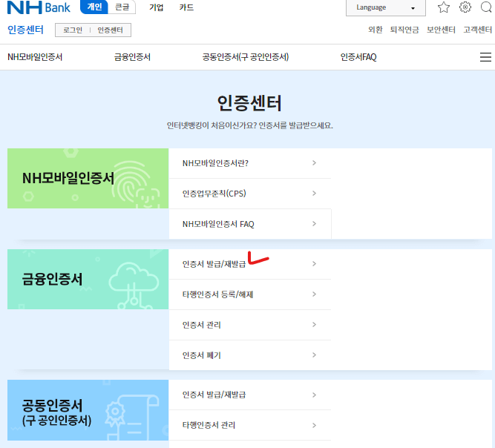Click the mint 금융인증서 card
The height and width of the screenshot is (448, 495).
click(x=88, y=279)
